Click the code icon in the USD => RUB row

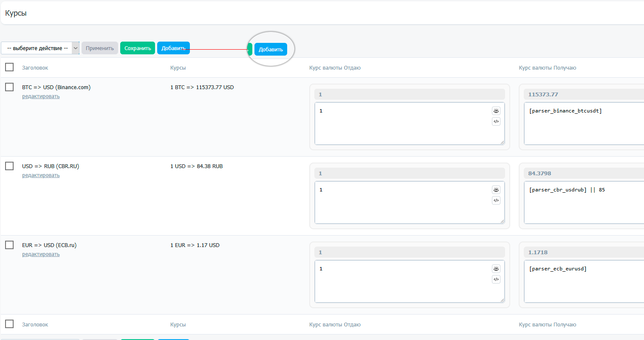(496, 200)
